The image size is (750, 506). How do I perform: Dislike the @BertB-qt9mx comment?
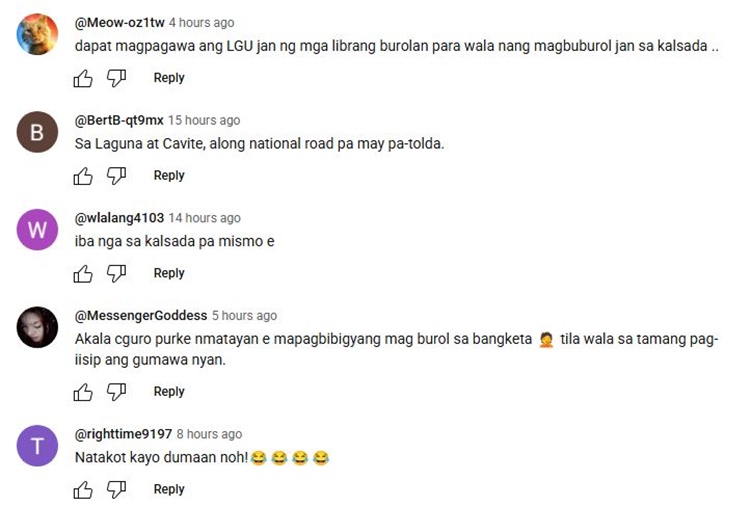coord(116,176)
